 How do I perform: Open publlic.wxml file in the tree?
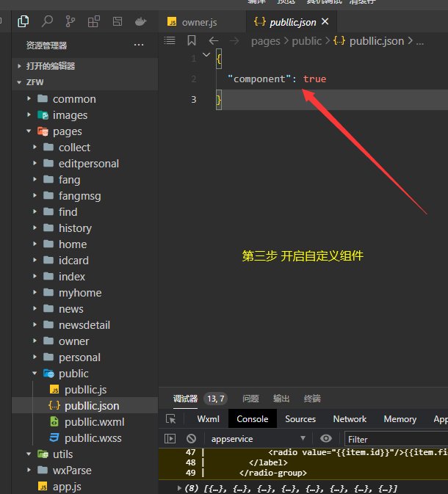[94, 422]
